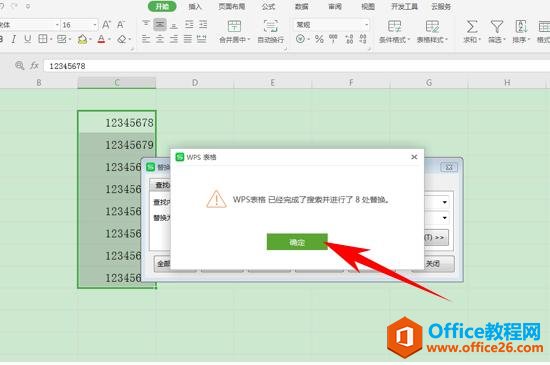Viewport: 550px width, 365px height.
Task: Click the 合并居中 merge button
Action: [234, 32]
